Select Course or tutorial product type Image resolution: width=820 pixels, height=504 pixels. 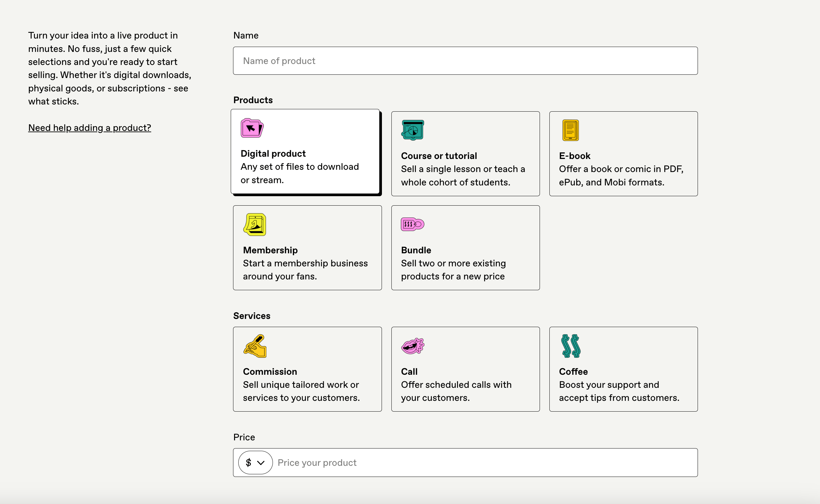point(465,169)
